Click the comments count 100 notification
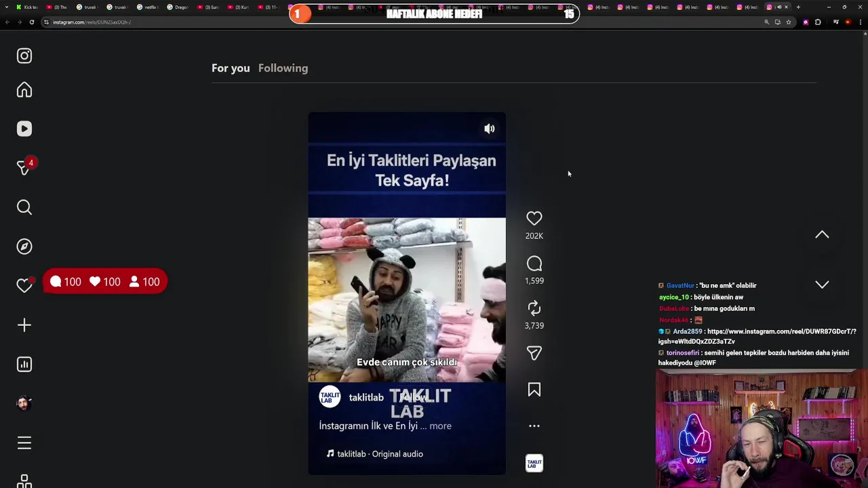Image resolution: width=868 pixels, height=488 pixels. tap(65, 282)
